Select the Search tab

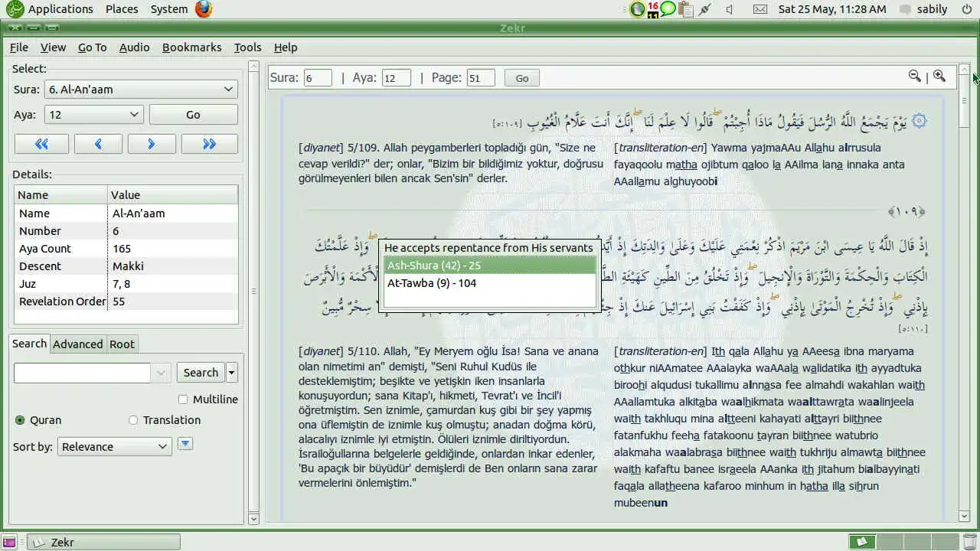[29, 344]
